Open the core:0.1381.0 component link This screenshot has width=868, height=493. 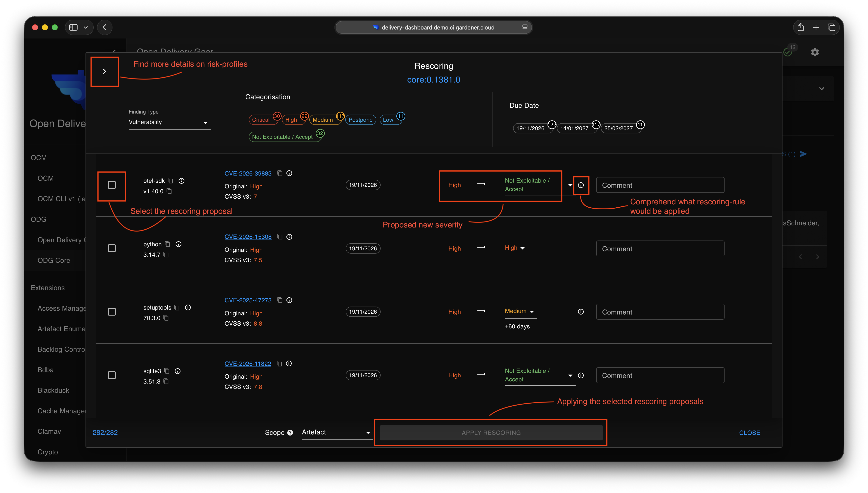[433, 80]
